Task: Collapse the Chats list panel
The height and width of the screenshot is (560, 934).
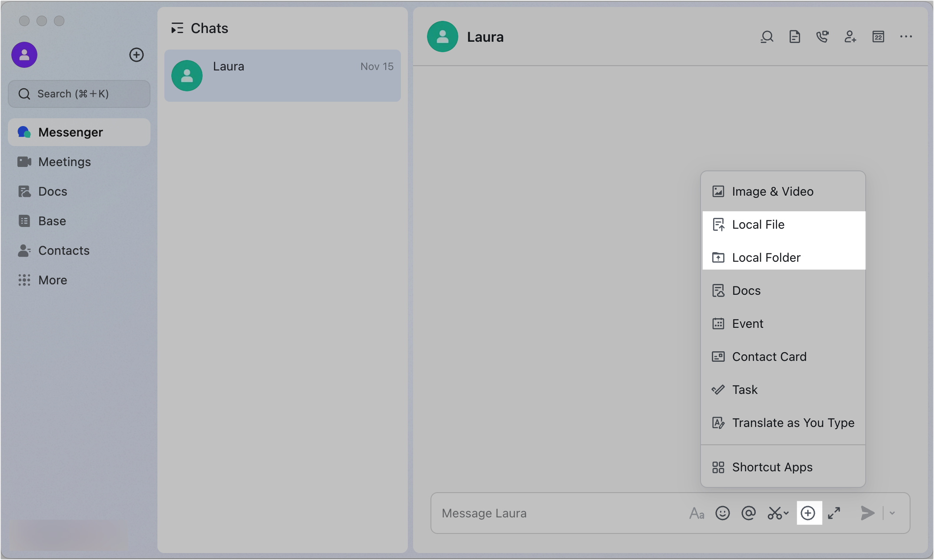Action: pyautogui.click(x=177, y=28)
